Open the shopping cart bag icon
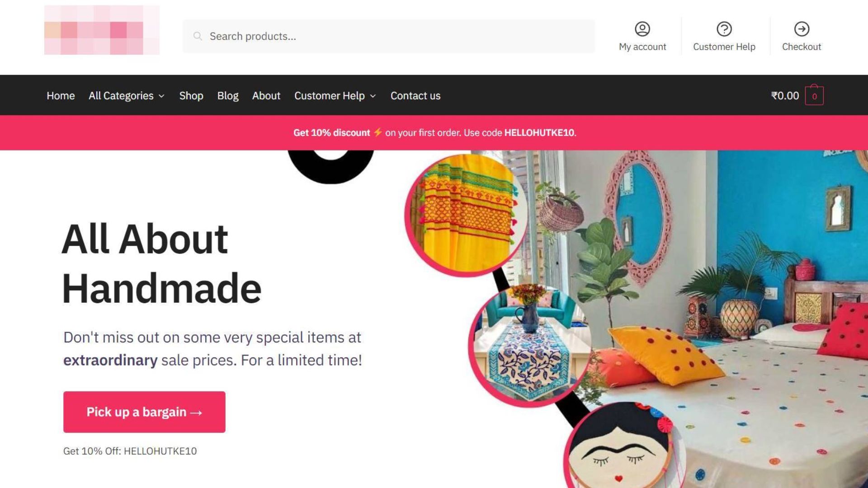Image resolution: width=868 pixels, height=488 pixels. pyautogui.click(x=814, y=95)
